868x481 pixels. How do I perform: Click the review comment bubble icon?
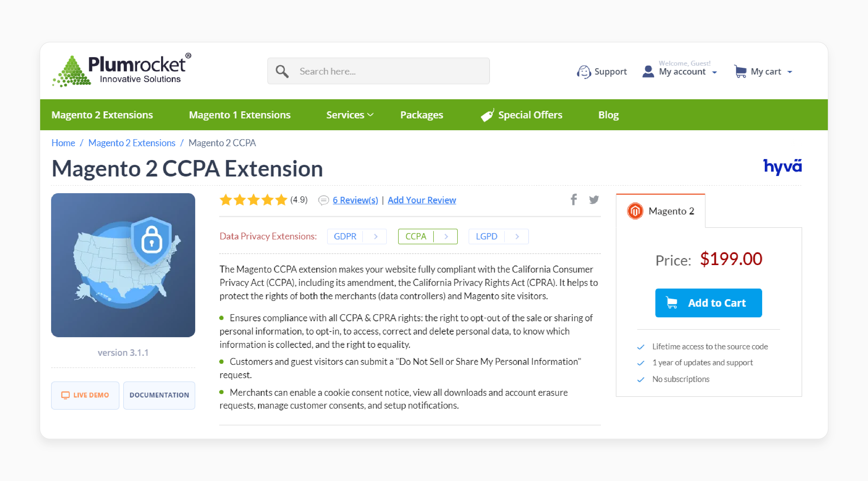tap(324, 200)
